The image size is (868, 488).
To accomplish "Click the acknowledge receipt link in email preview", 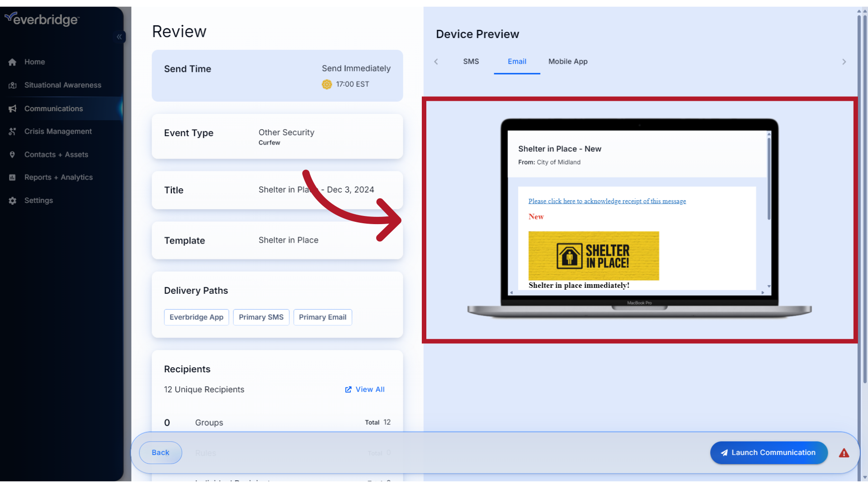I will point(607,201).
